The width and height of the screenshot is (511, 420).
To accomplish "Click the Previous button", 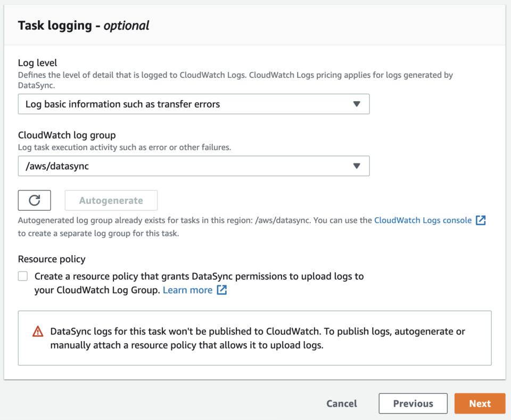I will tap(413, 403).
